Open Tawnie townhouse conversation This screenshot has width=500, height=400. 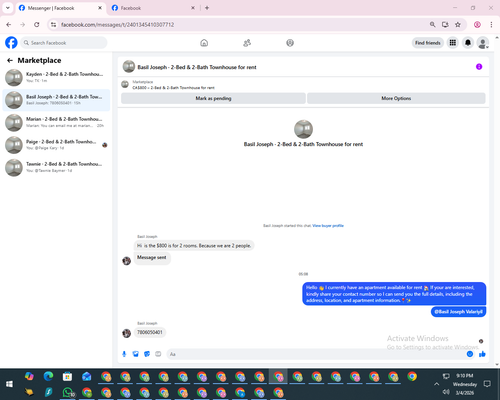point(56,167)
